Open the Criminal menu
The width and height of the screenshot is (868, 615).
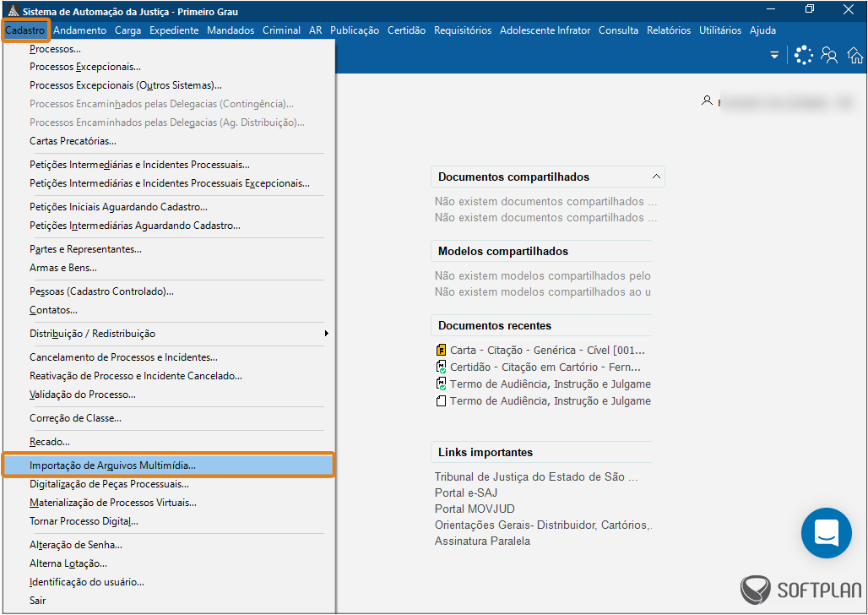(281, 30)
